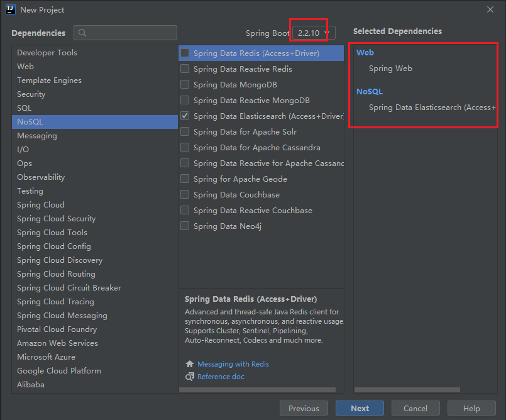Screen dimensions: 506x420
Task: Click the NoSQL heading in Selected Dependencies
Action: pos(370,92)
